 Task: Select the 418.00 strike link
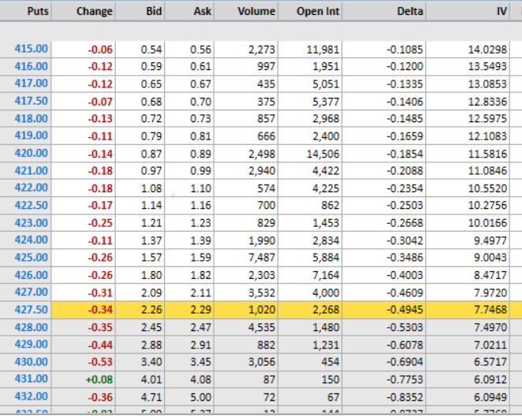[x=31, y=118]
